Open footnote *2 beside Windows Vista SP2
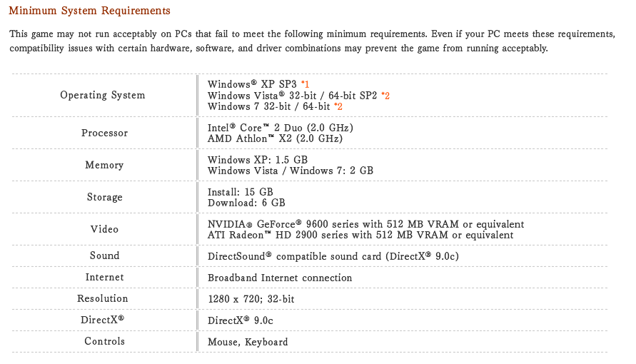The image size is (636, 364). [x=385, y=96]
